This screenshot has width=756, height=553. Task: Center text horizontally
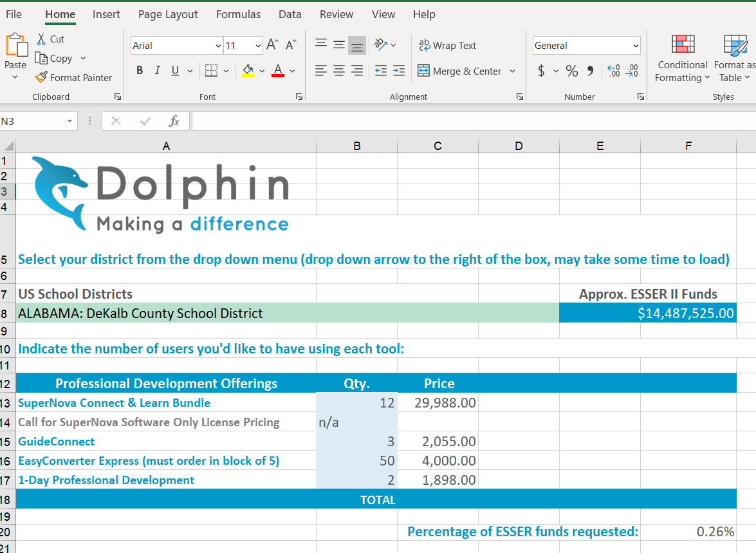[339, 71]
